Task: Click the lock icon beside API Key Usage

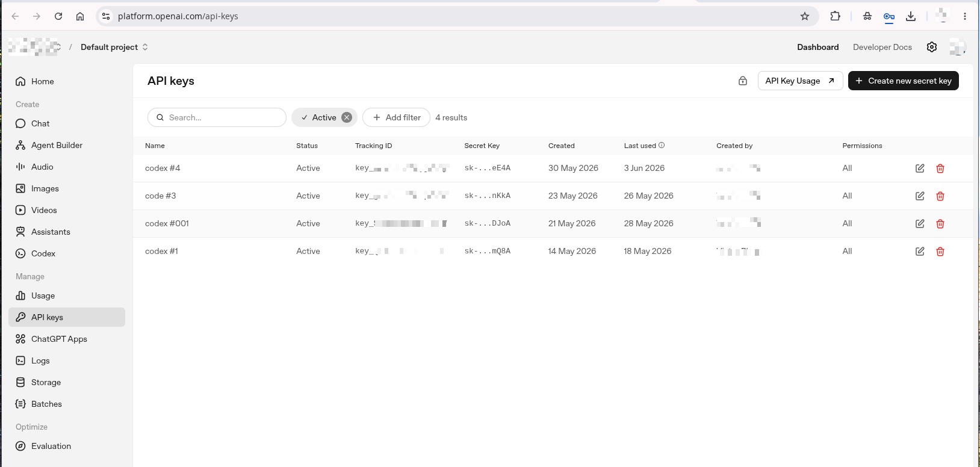Action: [743, 81]
